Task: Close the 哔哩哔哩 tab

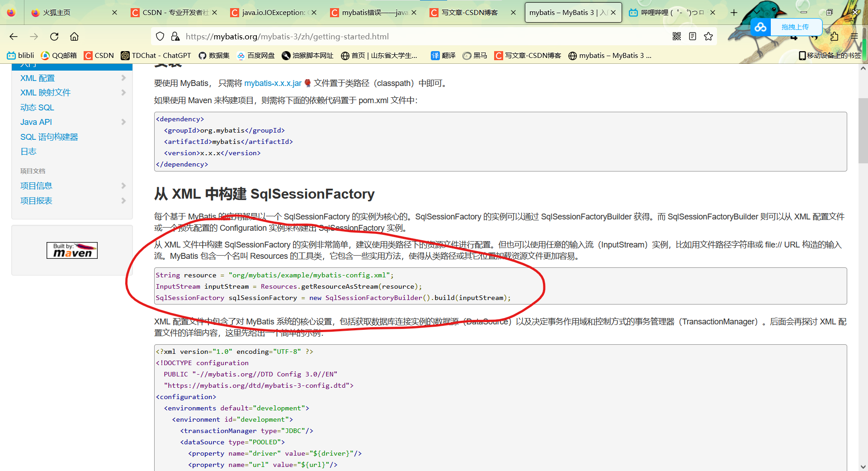Action: (712, 13)
